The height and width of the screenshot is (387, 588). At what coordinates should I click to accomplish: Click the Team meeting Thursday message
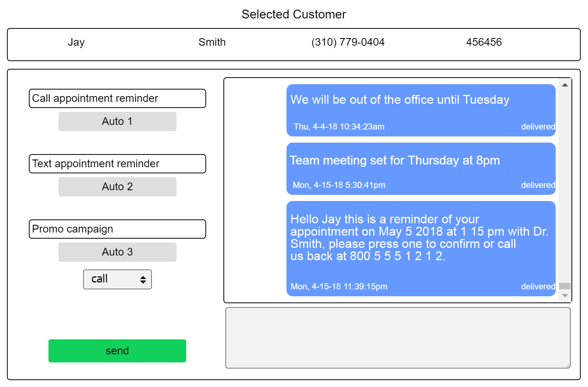click(x=421, y=169)
